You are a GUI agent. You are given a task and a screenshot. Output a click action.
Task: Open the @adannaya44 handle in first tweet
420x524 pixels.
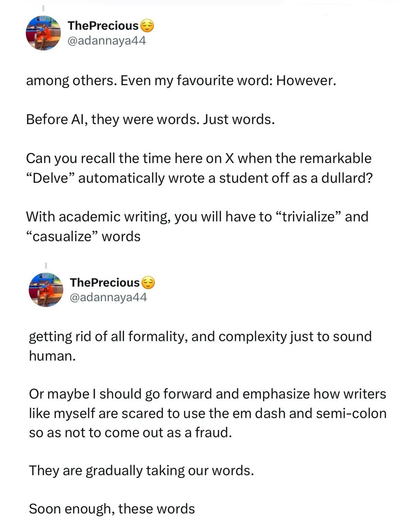click(107, 40)
